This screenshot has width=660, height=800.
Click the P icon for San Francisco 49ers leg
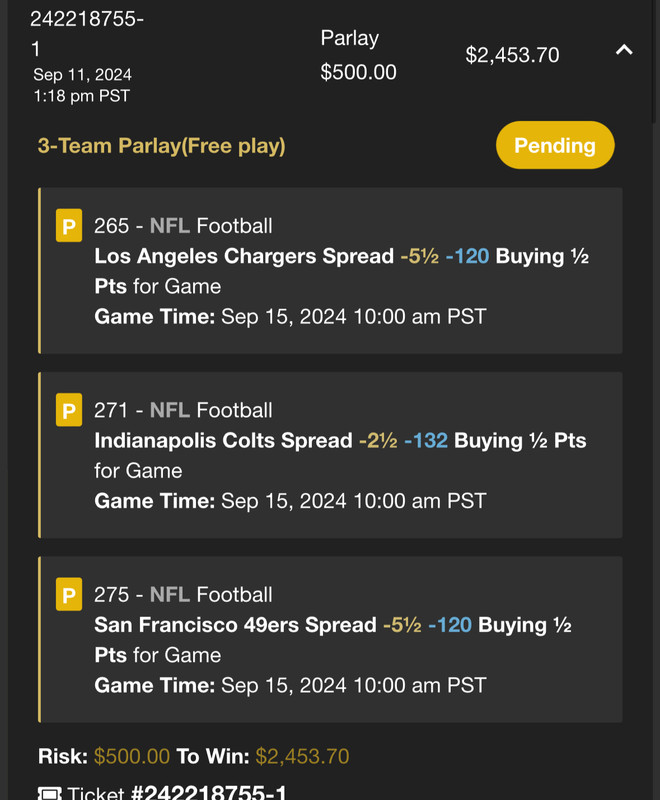(69, 594)
